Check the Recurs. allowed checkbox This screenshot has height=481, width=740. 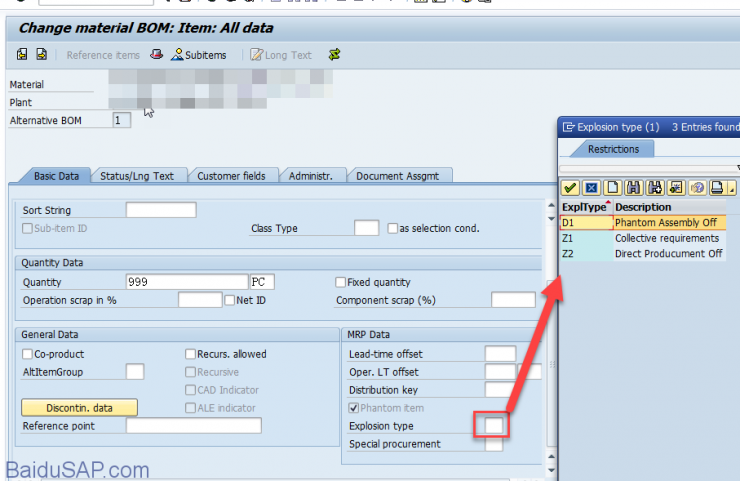pyautogui.click(x=190, y=354)
